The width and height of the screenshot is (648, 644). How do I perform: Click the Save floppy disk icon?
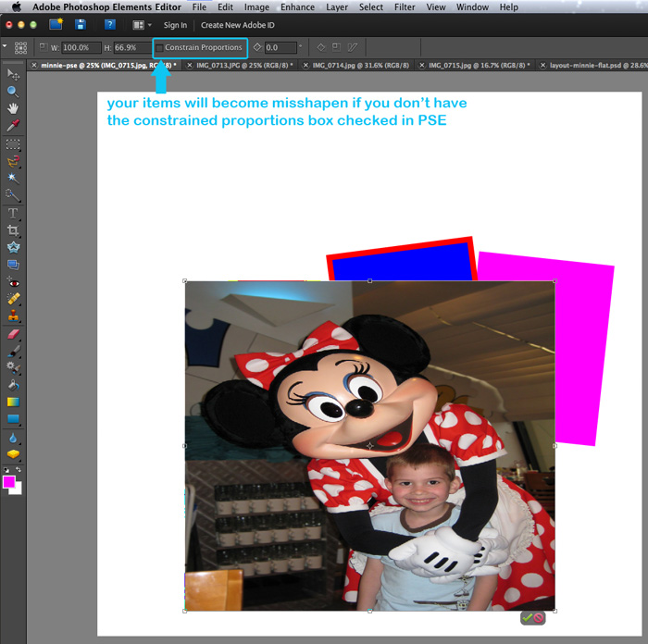[x=81, y=25]
